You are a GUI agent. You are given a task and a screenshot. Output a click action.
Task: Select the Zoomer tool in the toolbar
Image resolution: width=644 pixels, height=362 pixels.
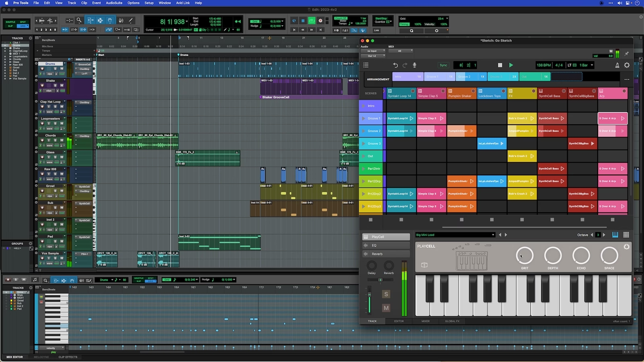(79, 21)
